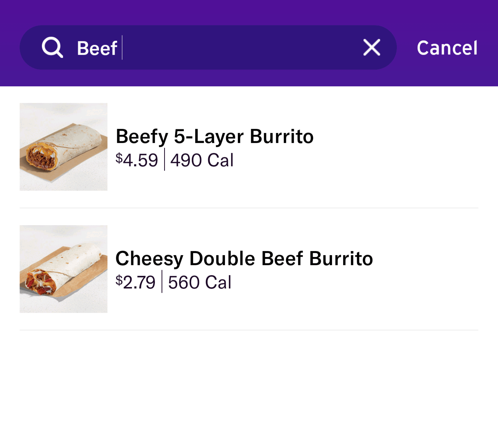498x448 pixels.
Task: Click the $2.79 price label
Action: click(x=135, y=282)
